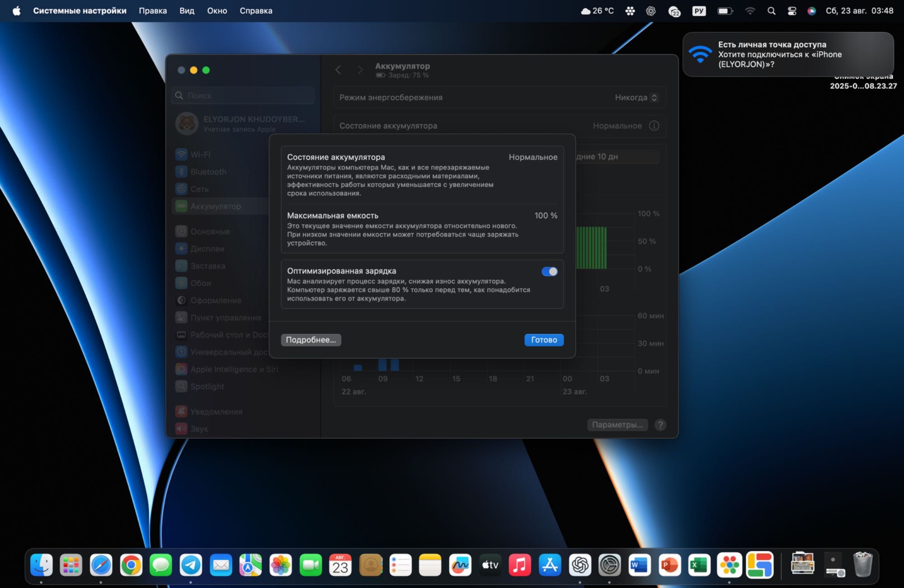Open Trash in the Dock

coord(862,564)
